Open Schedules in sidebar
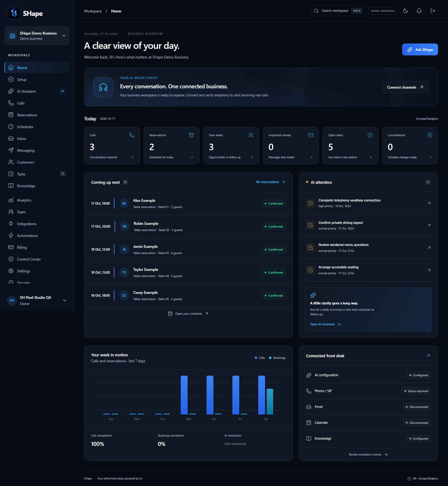Screen dimensions: 448x486 37,127
